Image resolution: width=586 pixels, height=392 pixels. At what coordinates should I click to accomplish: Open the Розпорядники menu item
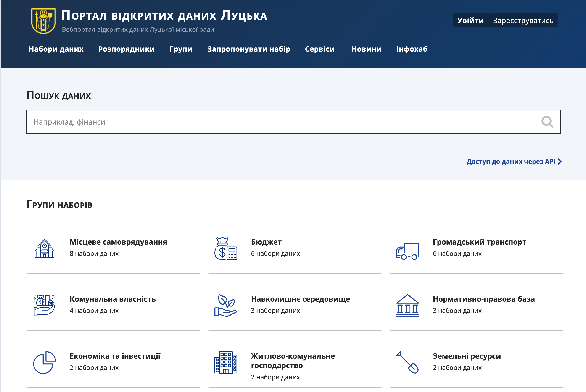pyautogui.click(x=126, y=49)
